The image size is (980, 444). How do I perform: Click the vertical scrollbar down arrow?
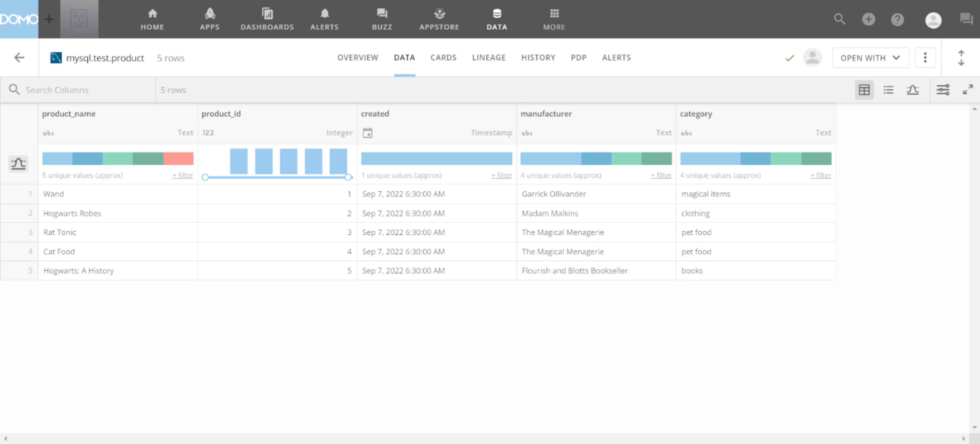(x=974, y=427)
